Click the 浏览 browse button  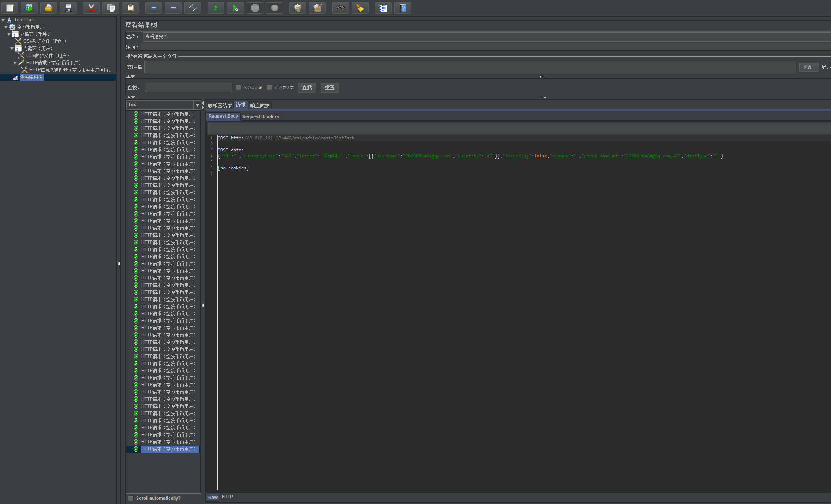809,67
